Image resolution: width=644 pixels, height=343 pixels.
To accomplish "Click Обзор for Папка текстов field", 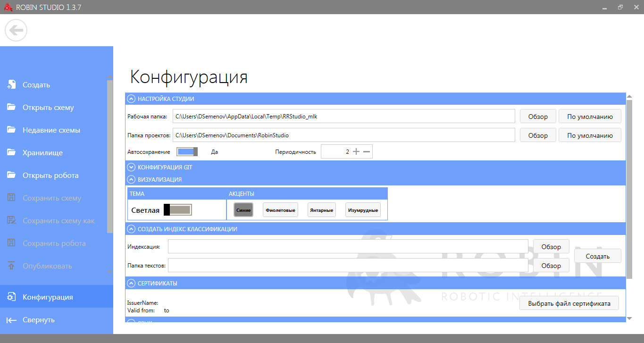I will tap(551, 265).
